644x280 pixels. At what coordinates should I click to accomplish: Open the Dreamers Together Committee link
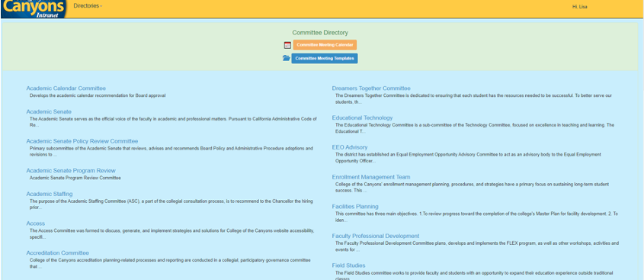click(x=371, y=88)
